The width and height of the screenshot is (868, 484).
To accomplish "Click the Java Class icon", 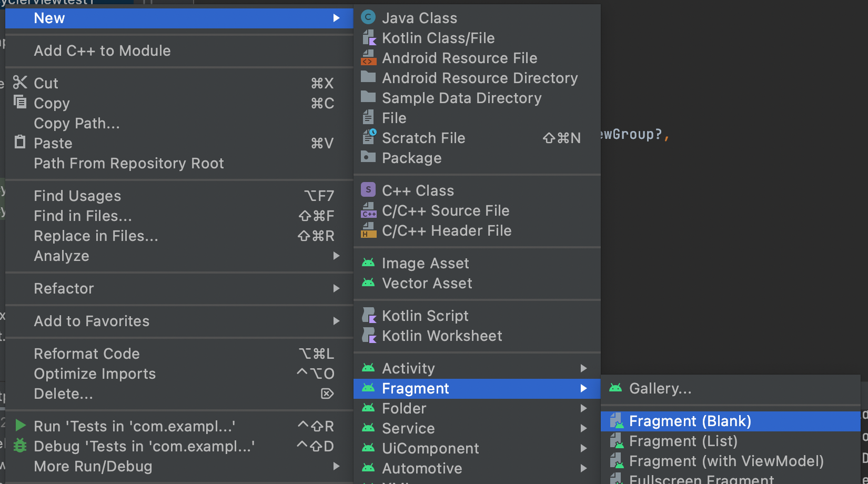I will click(x=368, y=17).
